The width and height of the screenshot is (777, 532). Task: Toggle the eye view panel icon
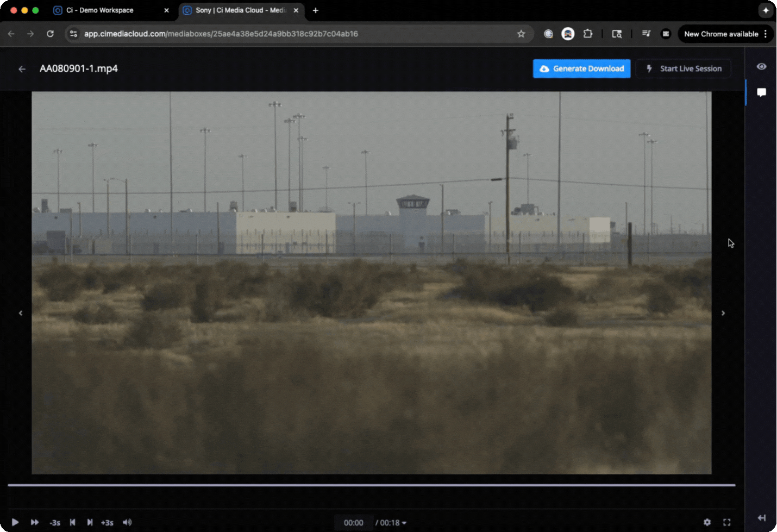762,66
